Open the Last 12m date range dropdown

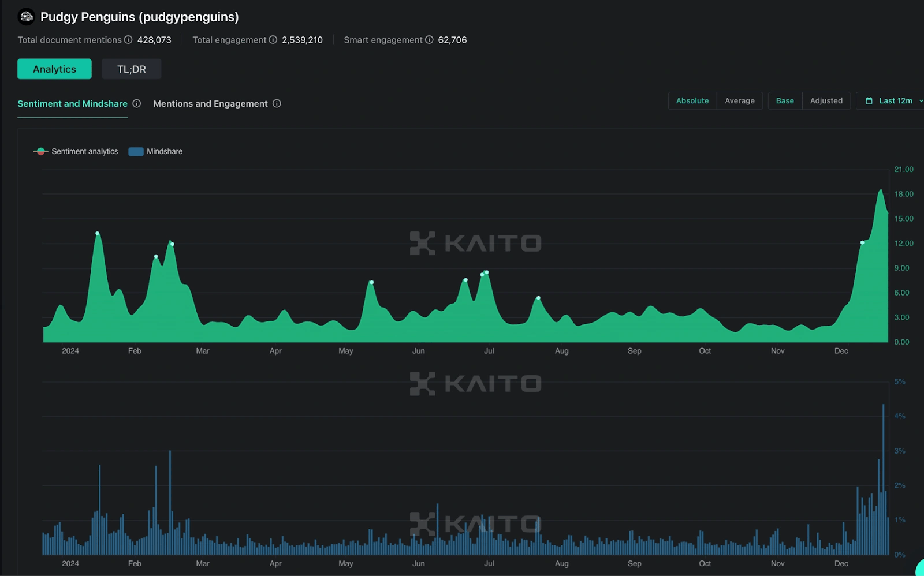tap(895, 101)
